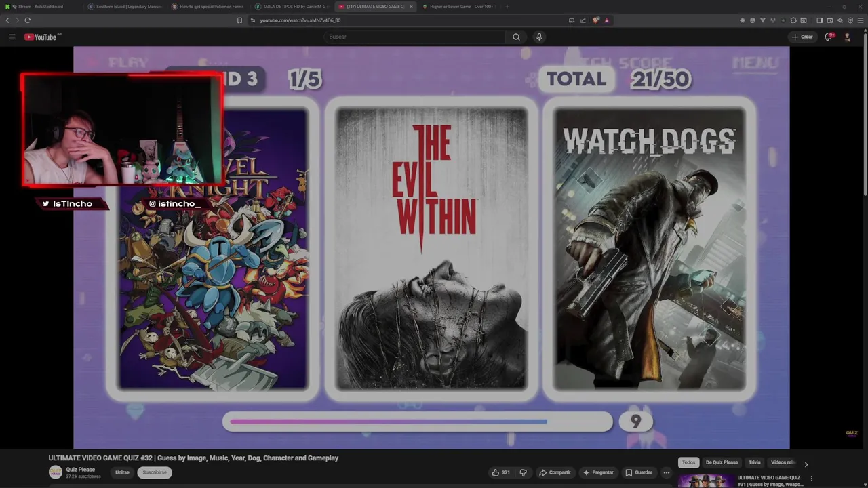Go back with the browser back arrow
The height and width of the screenshot is (488, 868).
pos(7,20)
